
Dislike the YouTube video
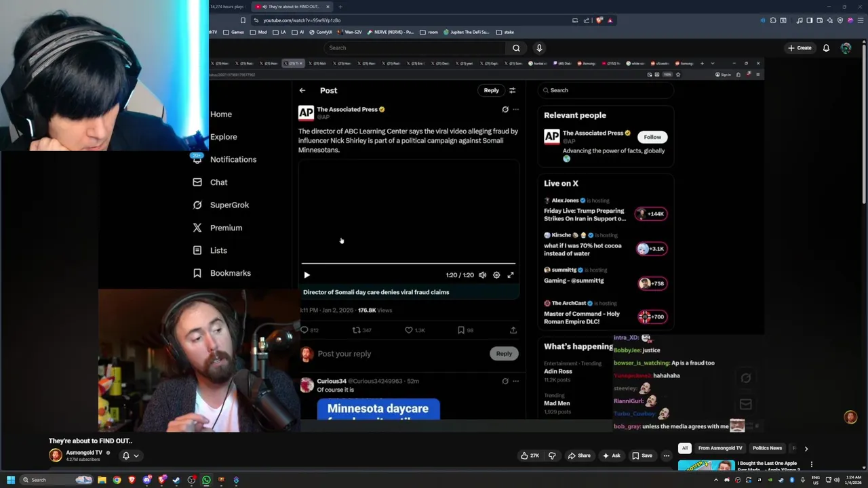[x=551, y=455]
